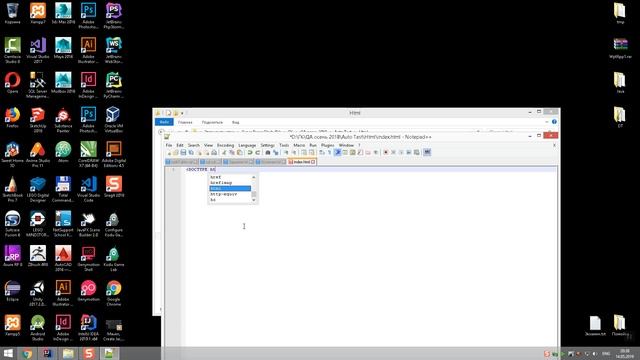
Task: Click the Redo toolbar arrow
Action: [x=258, y=152]
